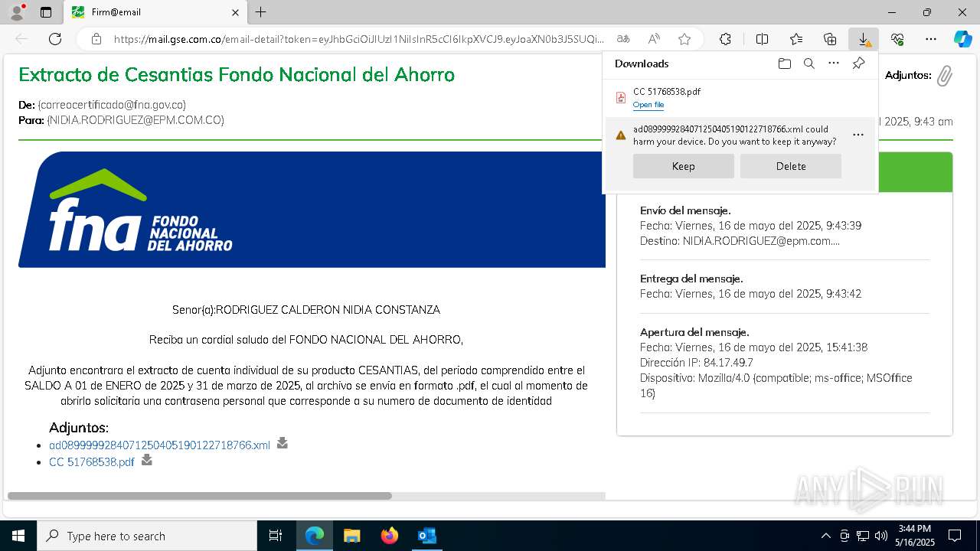Open the browser extensions icon
The image size is (980, 551).
coord(725,39)
